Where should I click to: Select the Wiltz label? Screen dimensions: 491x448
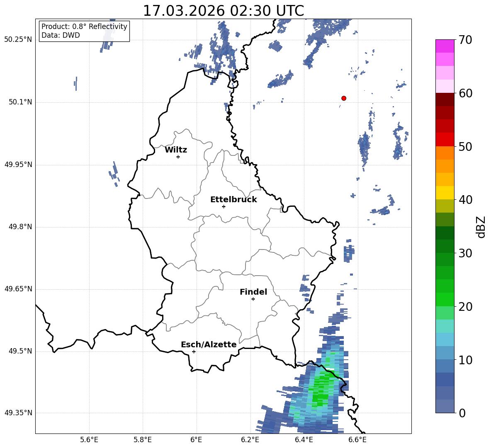tap(176, 150)
